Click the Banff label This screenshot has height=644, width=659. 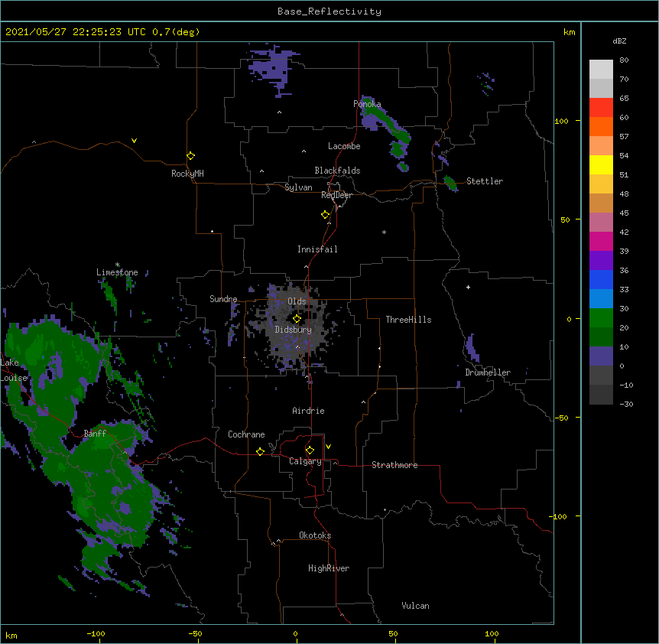pos(95,434)
